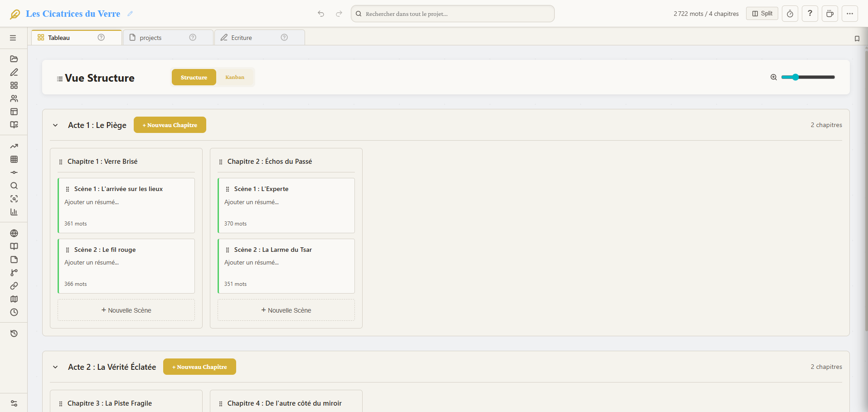The height and width of the screenshot is (412, 868).
Task: Click the bookmark icon at right
Action: tap(857, 39)
